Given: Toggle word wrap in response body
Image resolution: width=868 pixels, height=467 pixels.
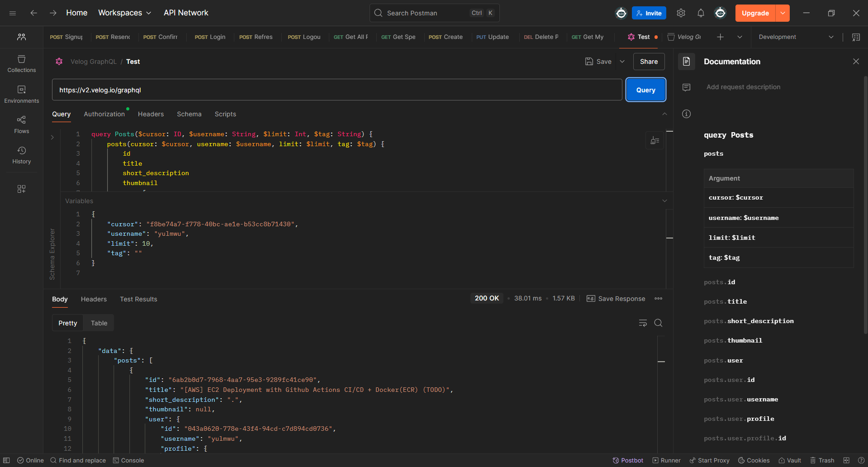Looking at the screenshot, I should pos(643,323).
